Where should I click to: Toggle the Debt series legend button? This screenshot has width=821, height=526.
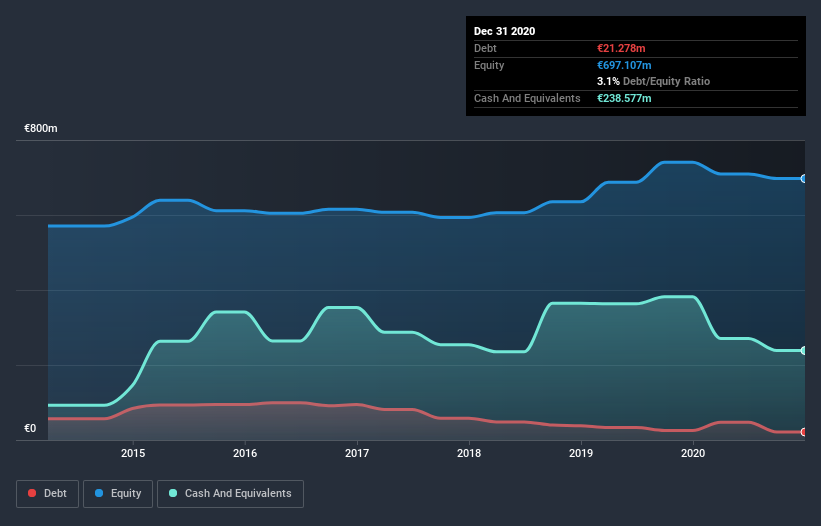point(48,494)
